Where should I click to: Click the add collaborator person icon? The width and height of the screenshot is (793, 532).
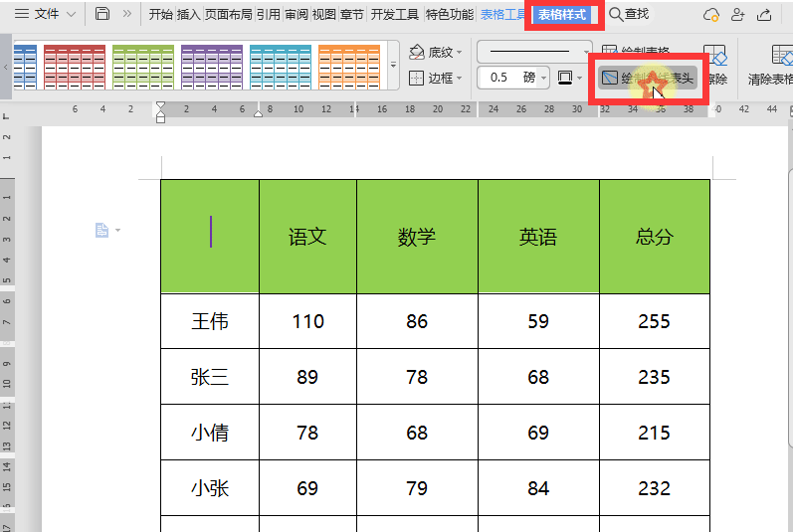[737, 15]
